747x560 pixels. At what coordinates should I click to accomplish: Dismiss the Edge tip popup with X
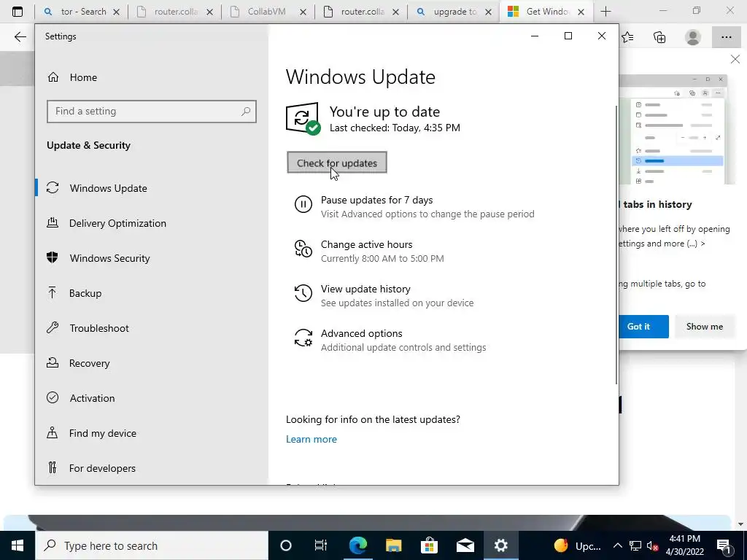tap(735, 60)
